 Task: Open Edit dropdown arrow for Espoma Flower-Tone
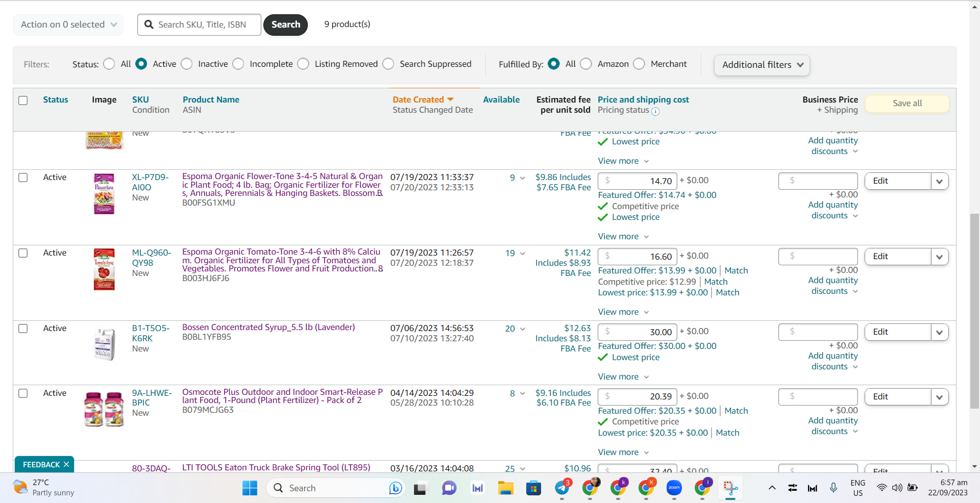pos(940,181)
